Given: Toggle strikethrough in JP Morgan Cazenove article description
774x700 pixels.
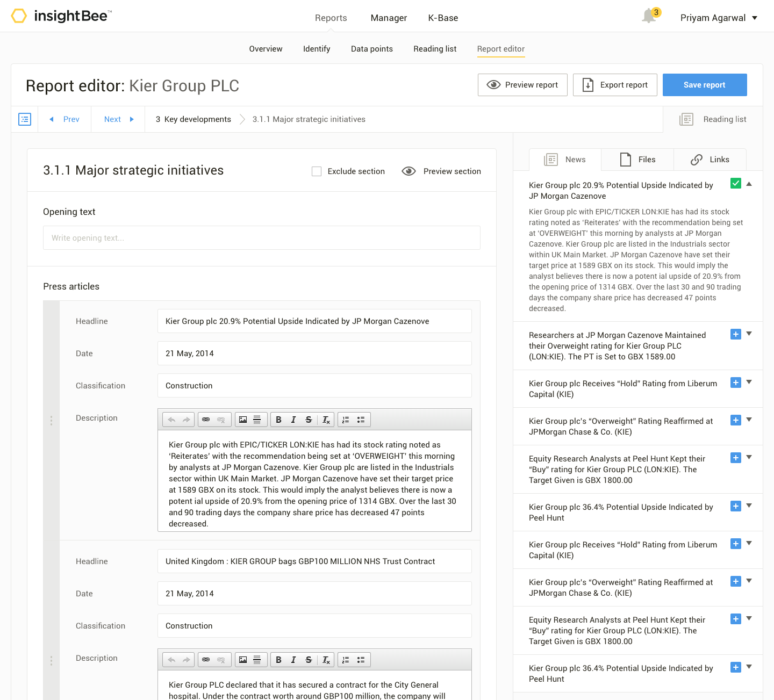Looking at the screenshot, I should pos(309,420).
